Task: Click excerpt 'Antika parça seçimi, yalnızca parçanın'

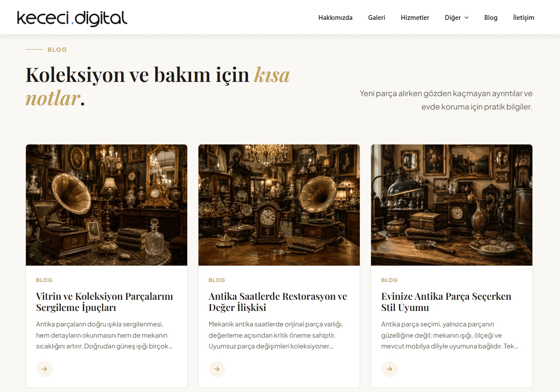Action: 450,335
